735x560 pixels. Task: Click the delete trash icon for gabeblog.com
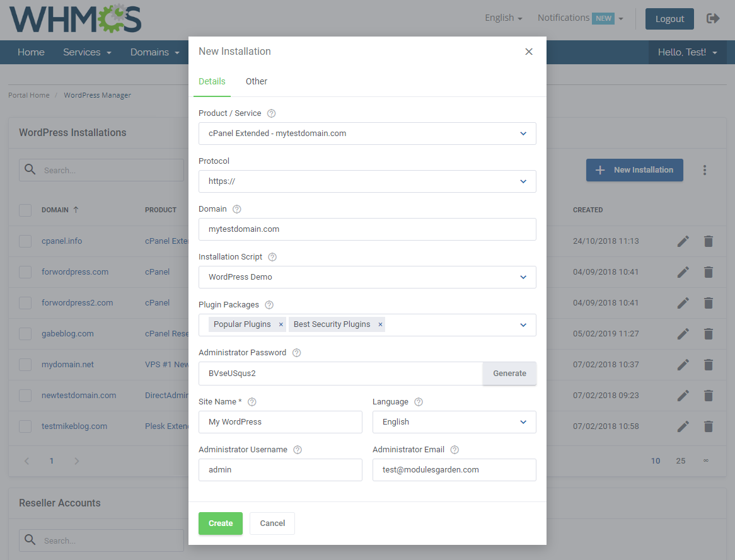point(709,334)
